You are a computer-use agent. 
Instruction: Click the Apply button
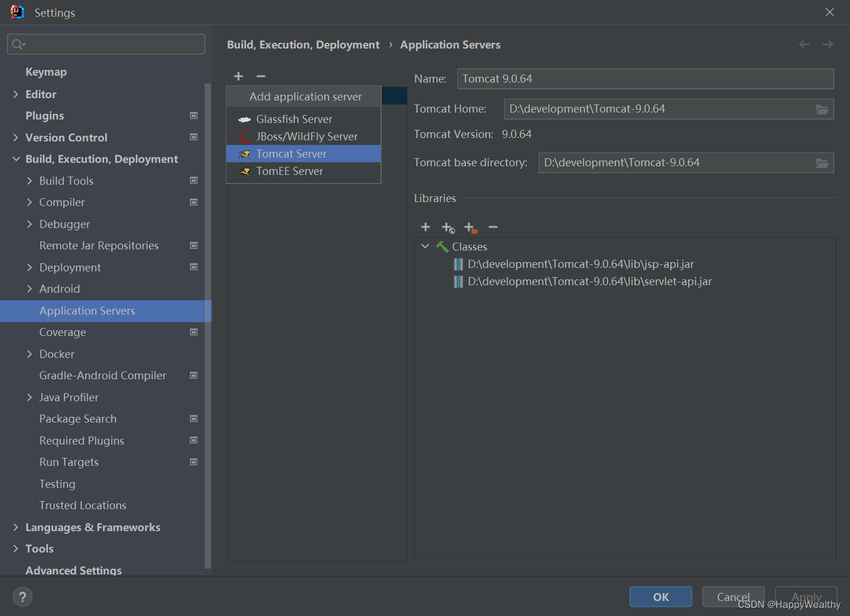click(x=806, y=597)
